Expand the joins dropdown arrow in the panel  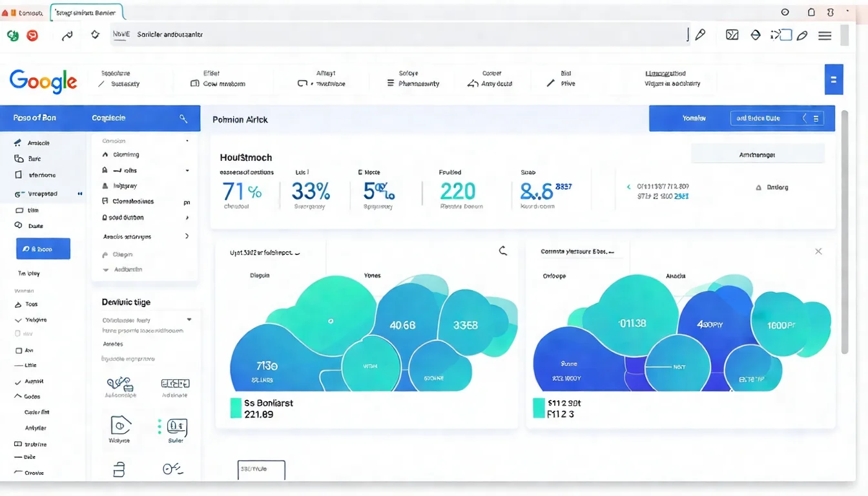[x=187, y=170]
